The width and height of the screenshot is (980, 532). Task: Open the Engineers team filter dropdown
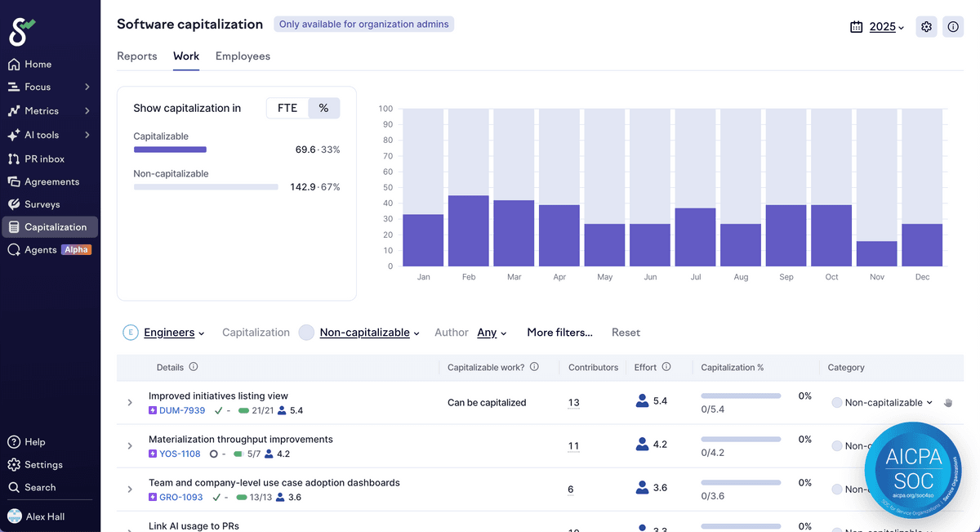click(173, 333)
